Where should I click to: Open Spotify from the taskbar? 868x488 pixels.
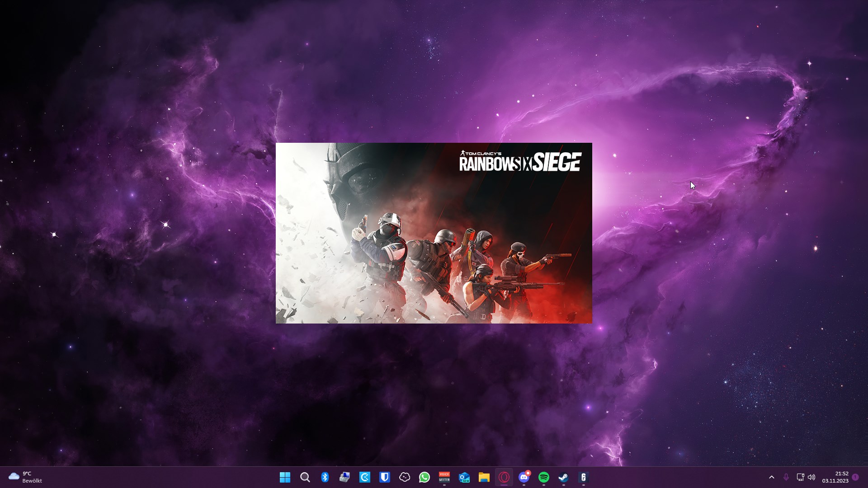click(544, 477)
